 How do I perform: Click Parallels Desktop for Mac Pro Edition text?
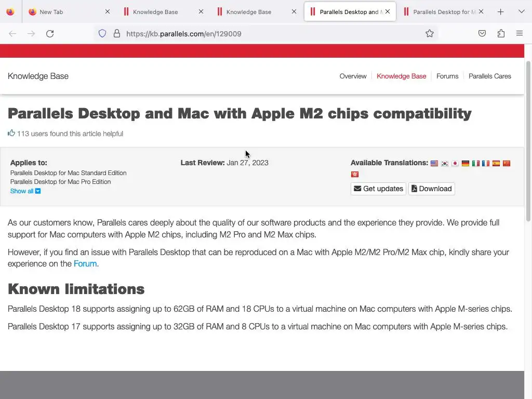click(60, 182)
